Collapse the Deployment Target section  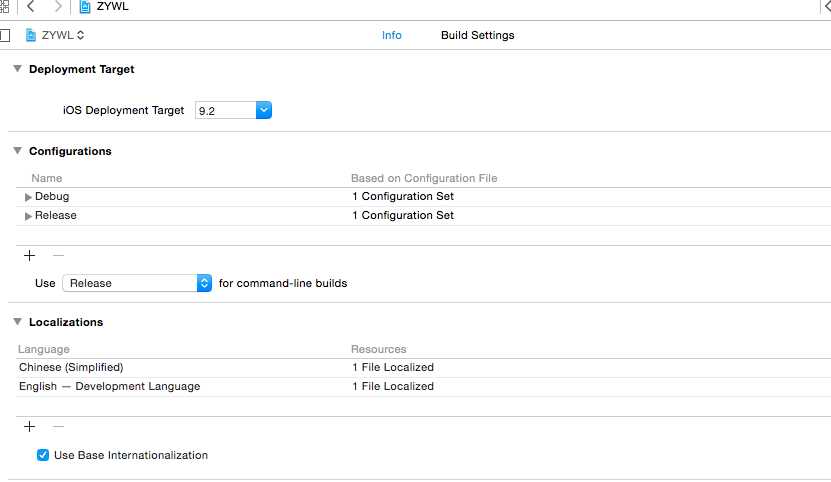tap(17, 69)
